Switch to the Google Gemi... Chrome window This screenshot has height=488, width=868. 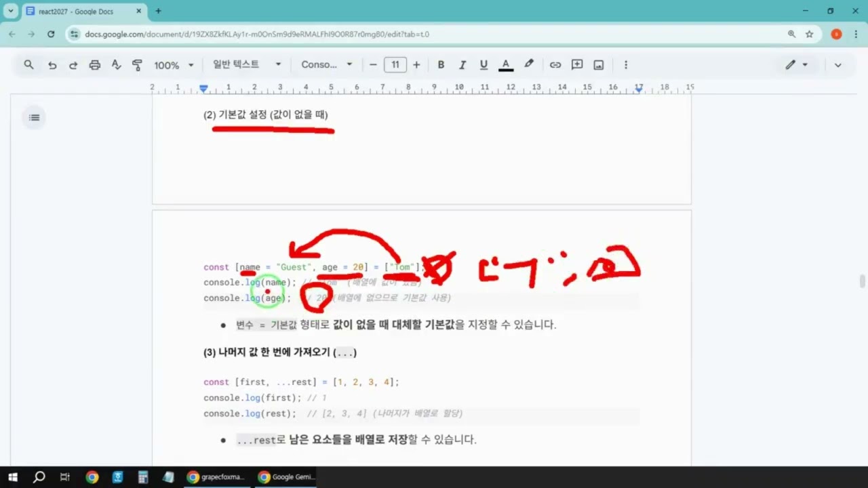(287, 477)
